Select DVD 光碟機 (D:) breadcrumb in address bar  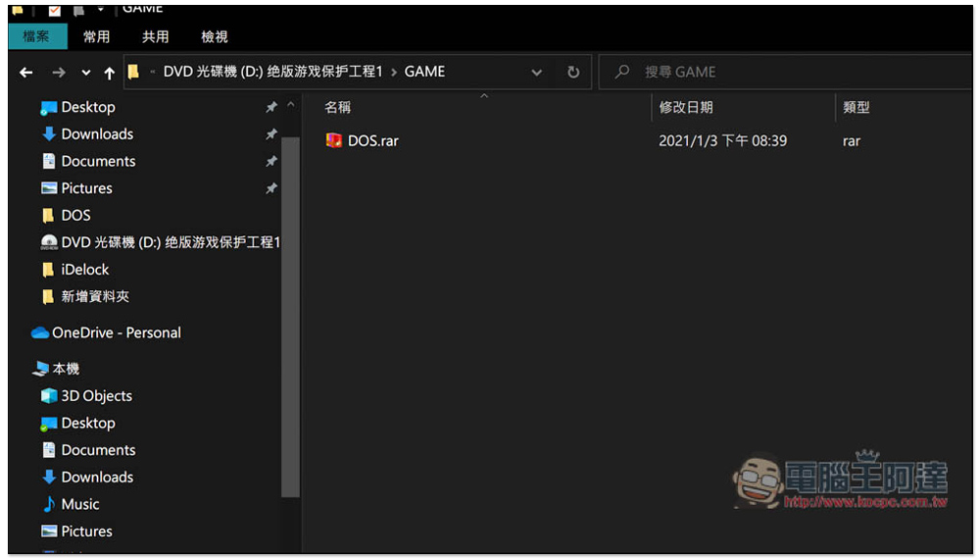(272, 72)
